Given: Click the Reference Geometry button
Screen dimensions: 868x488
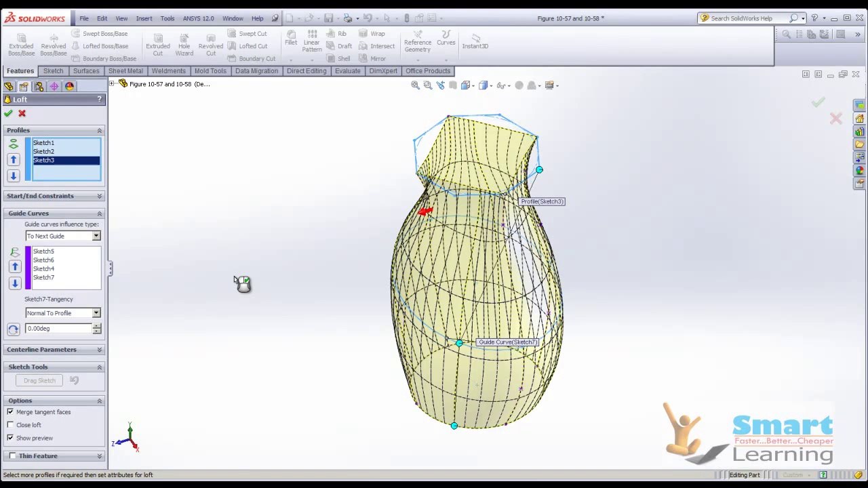Looking at the screenshot, I should (x=418, y=41).
